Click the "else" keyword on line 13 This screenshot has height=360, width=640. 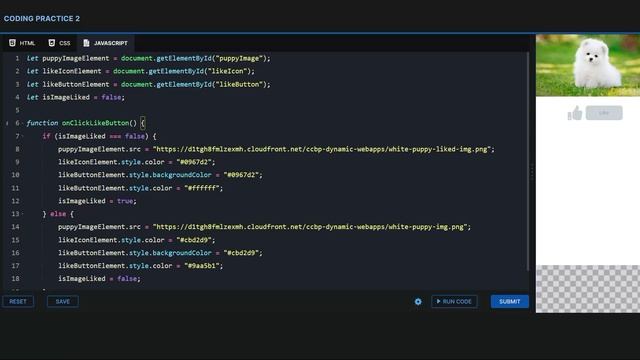(58, 214)
